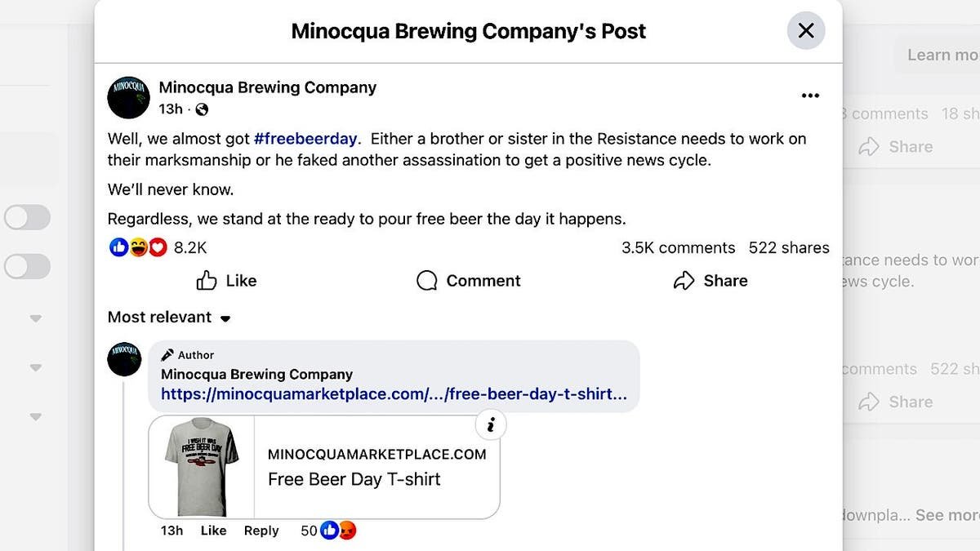The height and width of the screenshot is (551, 980).
Task: Open the minocquamarketplace.com link in the comment
Action: (x=393, y=393)
